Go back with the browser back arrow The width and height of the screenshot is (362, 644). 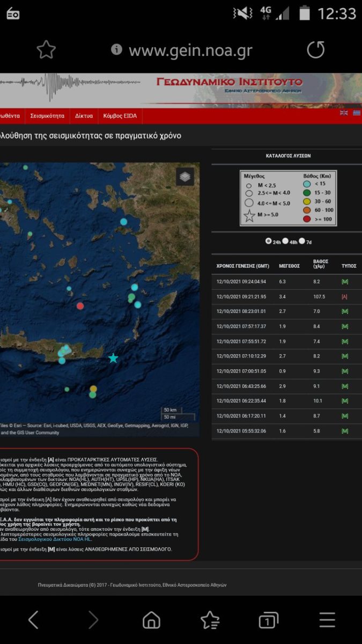(x=33, y=620)
